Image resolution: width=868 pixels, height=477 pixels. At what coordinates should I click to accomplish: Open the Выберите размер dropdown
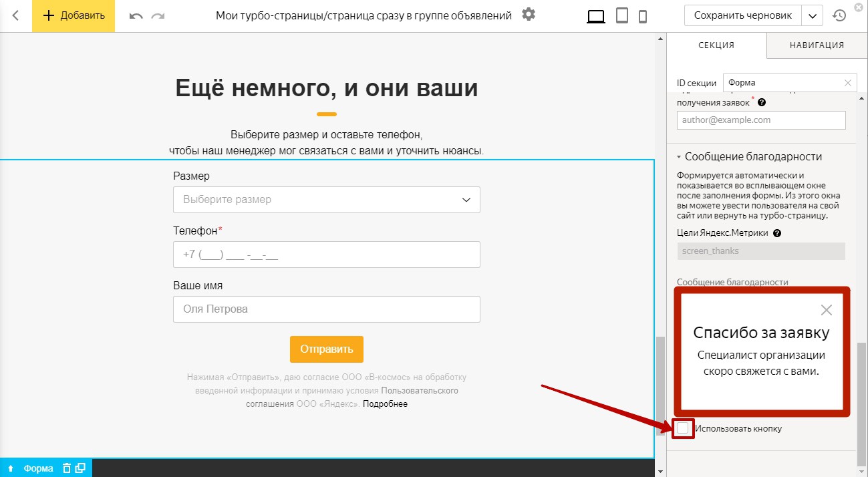point(326,200)
